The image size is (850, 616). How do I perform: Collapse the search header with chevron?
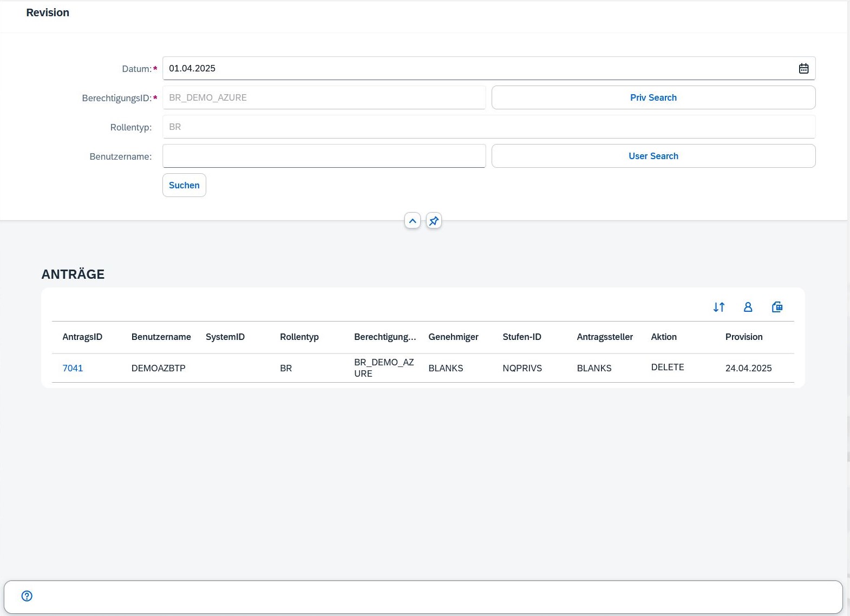(413, 221)
